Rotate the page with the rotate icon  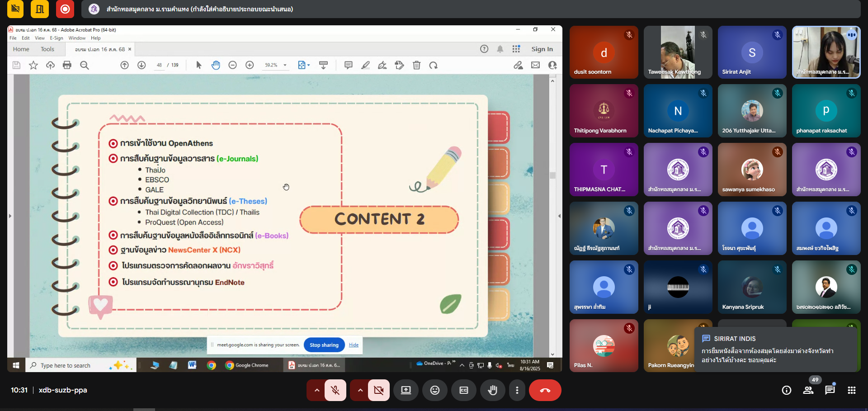pyautogui.click(x=434, y=65)
